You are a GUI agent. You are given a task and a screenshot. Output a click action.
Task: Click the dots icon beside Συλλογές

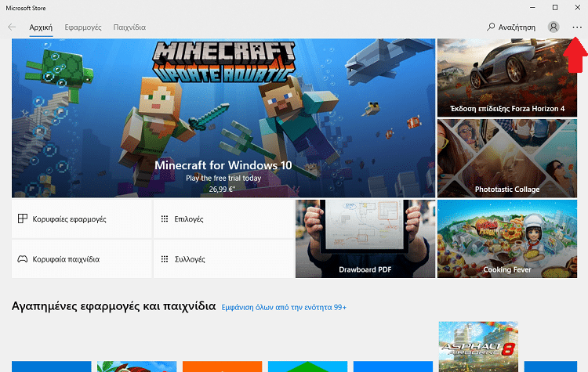point(165,259)
